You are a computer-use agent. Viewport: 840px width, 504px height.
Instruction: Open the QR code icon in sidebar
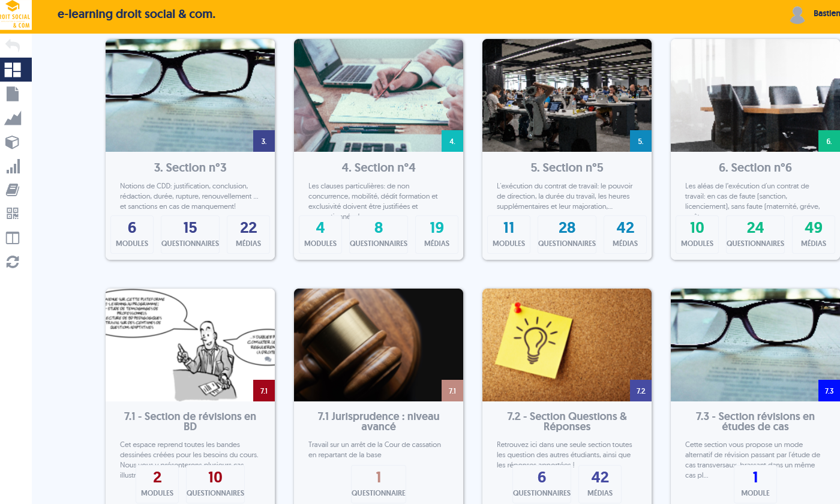coord(13,214)
